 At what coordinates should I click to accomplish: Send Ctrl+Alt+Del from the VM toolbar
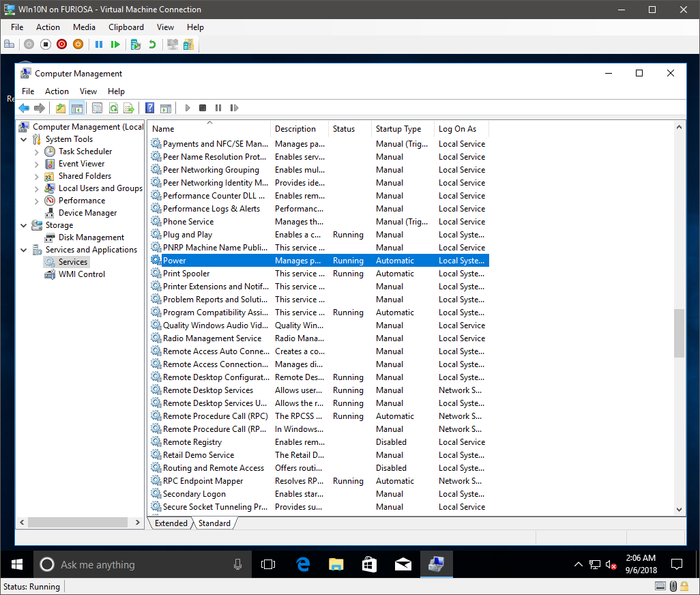click(10, 44)
